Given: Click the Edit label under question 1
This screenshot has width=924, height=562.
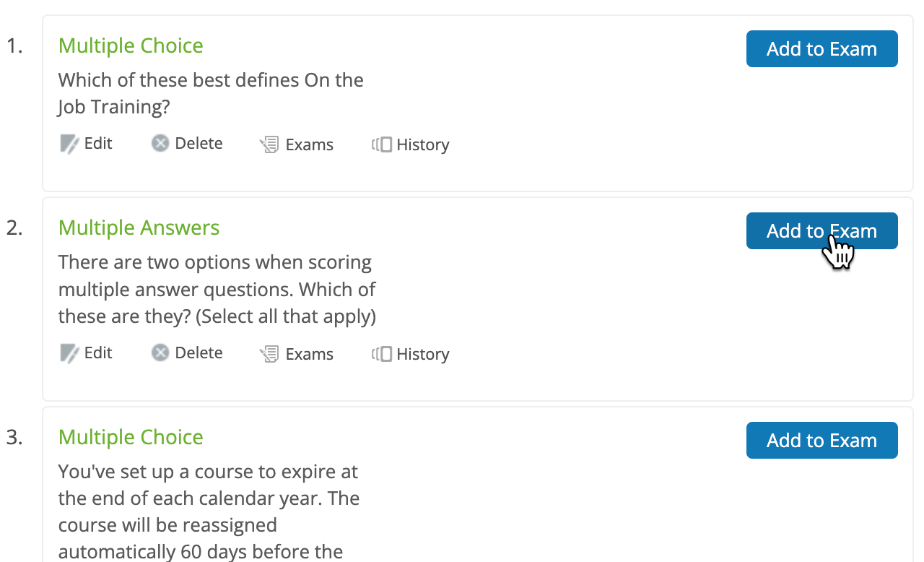Looking at the screenshot, I should coord(98,143).
